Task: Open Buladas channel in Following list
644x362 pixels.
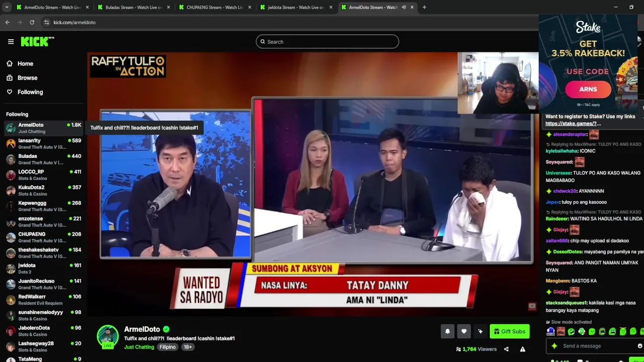Action: pyautogui.click(x=43, y=159)
